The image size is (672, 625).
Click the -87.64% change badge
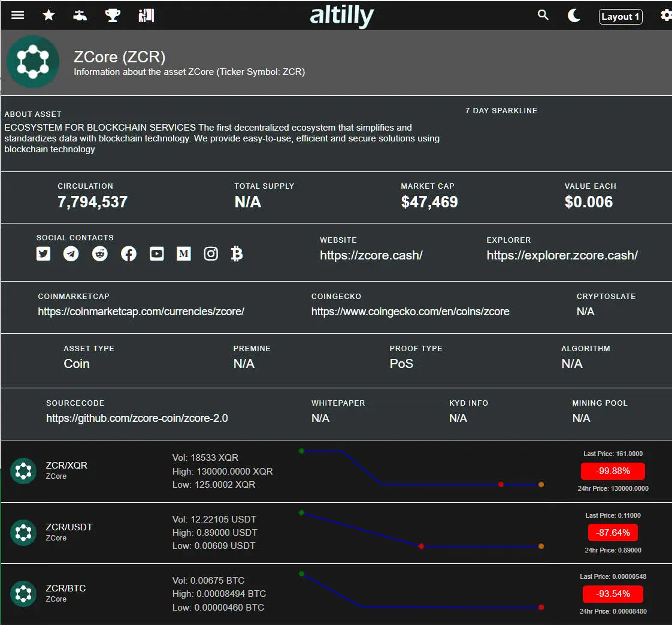point(613,533)
